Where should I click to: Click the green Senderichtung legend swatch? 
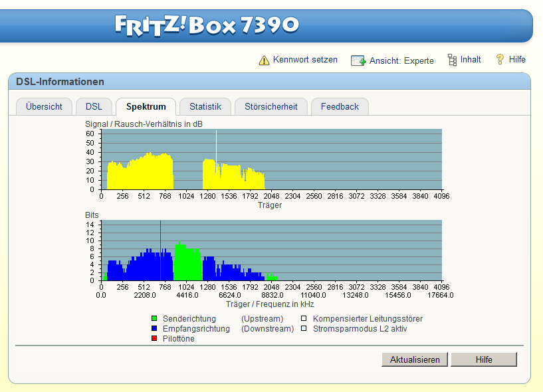154,318
